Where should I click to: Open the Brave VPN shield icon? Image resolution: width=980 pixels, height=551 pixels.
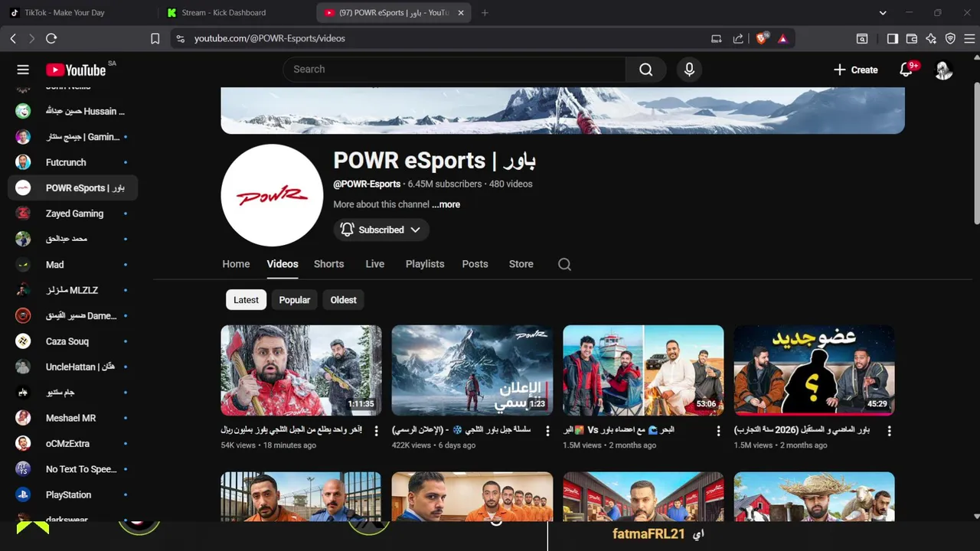pos(950,38)
